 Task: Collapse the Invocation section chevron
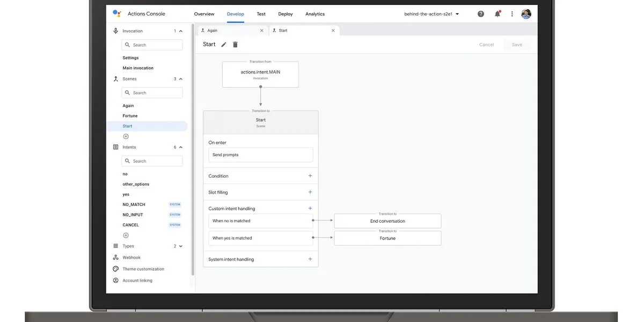(181, 31)
